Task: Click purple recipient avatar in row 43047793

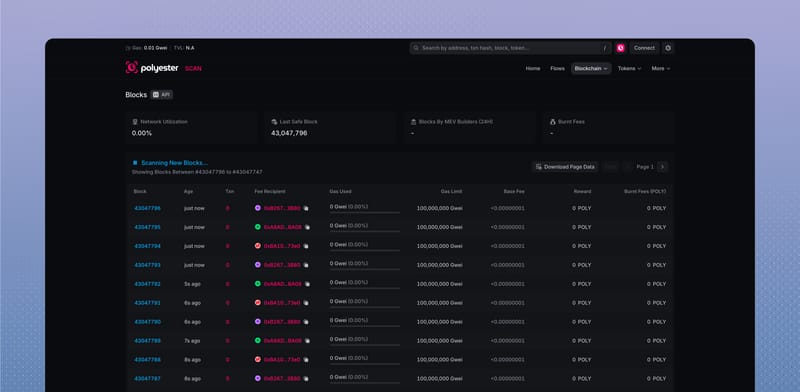Action: 258,264
